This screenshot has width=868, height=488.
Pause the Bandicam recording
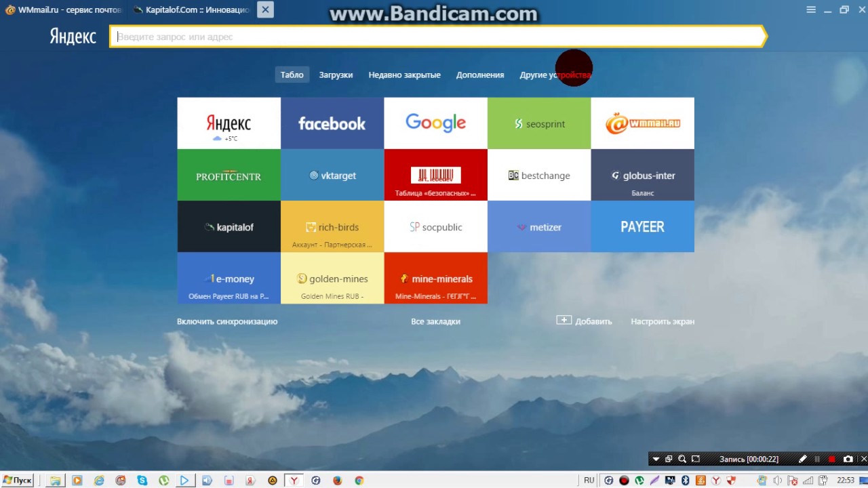(x=817, y=459)
